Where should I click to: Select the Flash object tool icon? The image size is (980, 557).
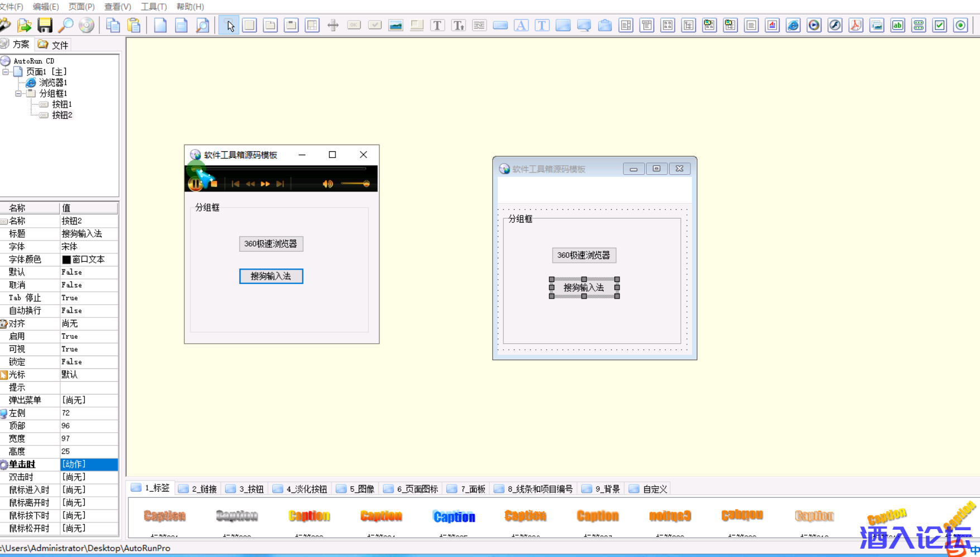click(x=835, y=25)
